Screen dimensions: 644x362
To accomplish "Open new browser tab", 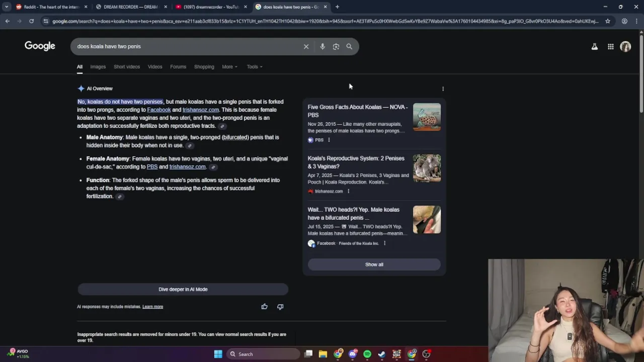I will pyautogui.click(x=337, y=7).
